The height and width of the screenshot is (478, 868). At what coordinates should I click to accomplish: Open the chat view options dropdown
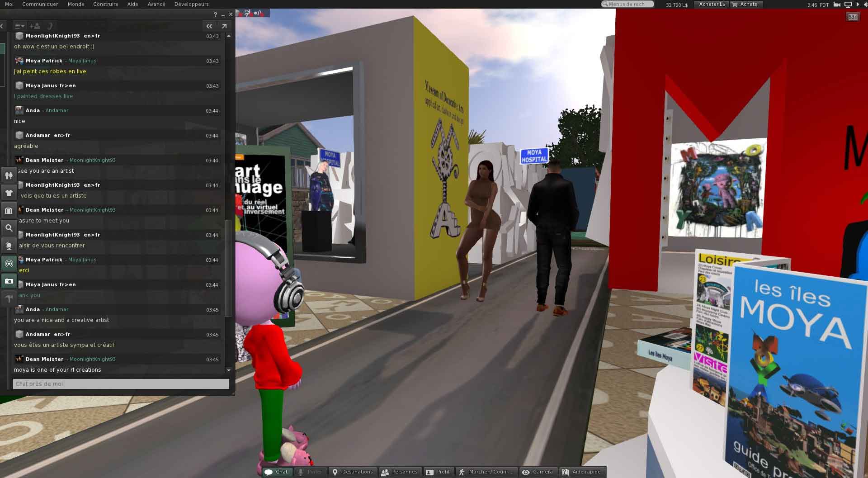coord(19,26)
